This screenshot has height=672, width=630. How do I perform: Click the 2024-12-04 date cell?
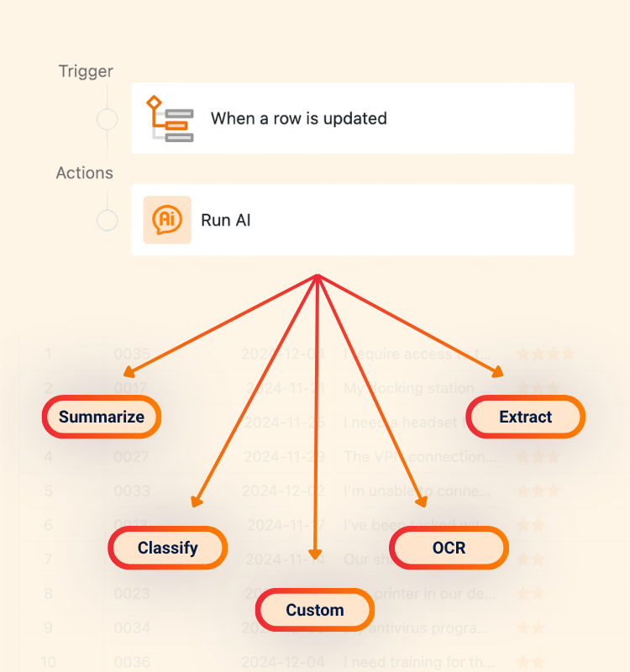[x=282, y=662]
